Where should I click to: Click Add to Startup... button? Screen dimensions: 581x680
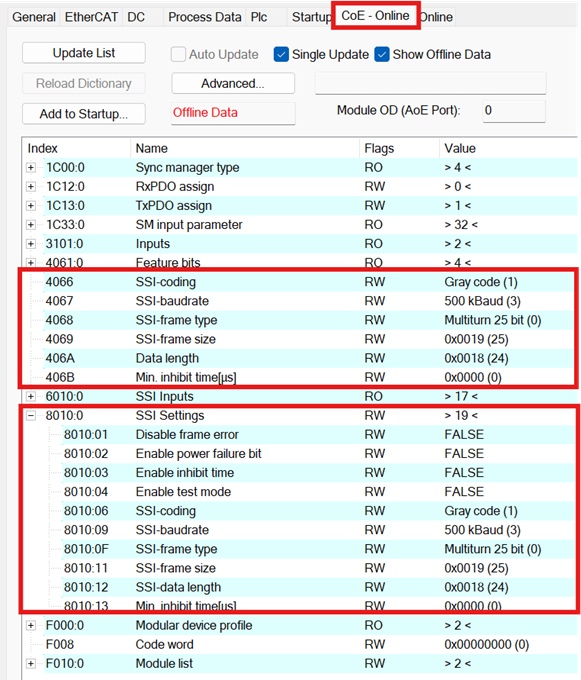coord(84,114)
